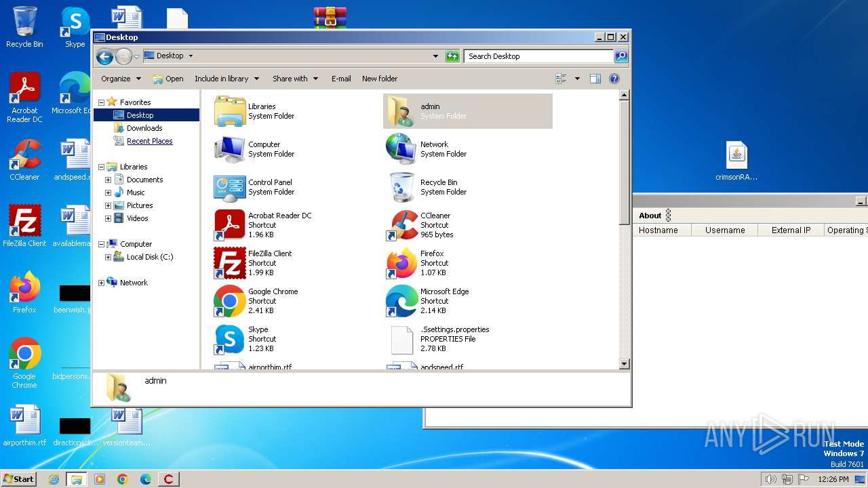868x488 pixels.
Task: Open Windows Media Player taskbar icon
Action: (100, 479)
